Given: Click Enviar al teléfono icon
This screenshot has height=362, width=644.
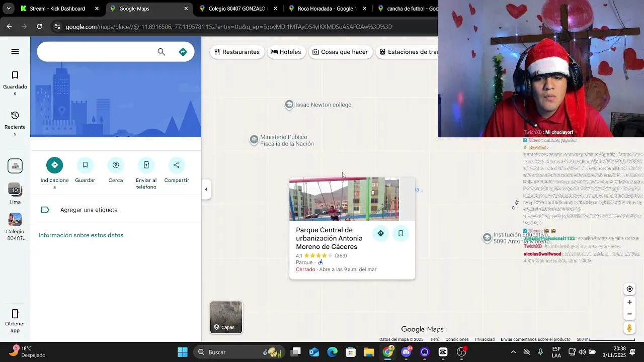Looking at the screenshot, I should pyautogui.click(x=146, y=165).
